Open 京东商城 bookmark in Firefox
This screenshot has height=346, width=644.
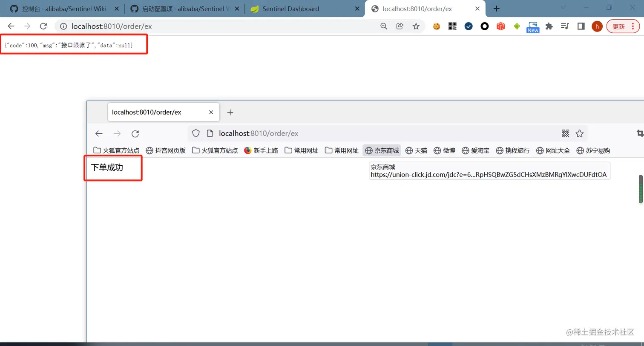[x=382, y=150]
